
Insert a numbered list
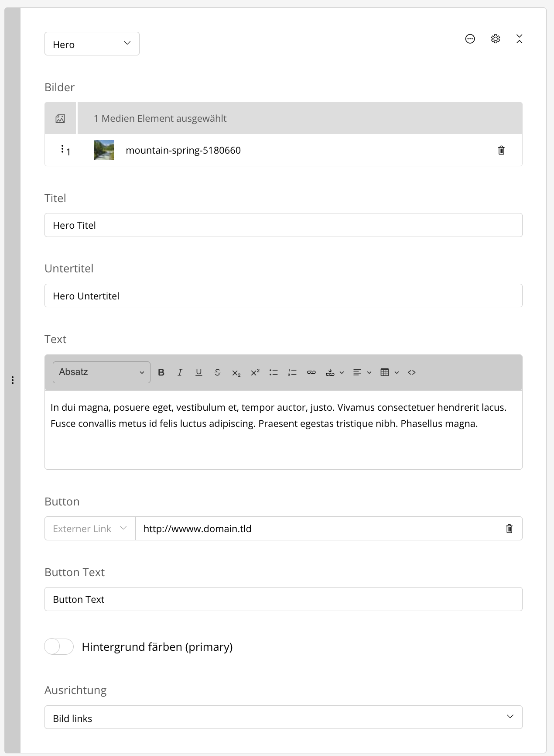tap(292, 372)
